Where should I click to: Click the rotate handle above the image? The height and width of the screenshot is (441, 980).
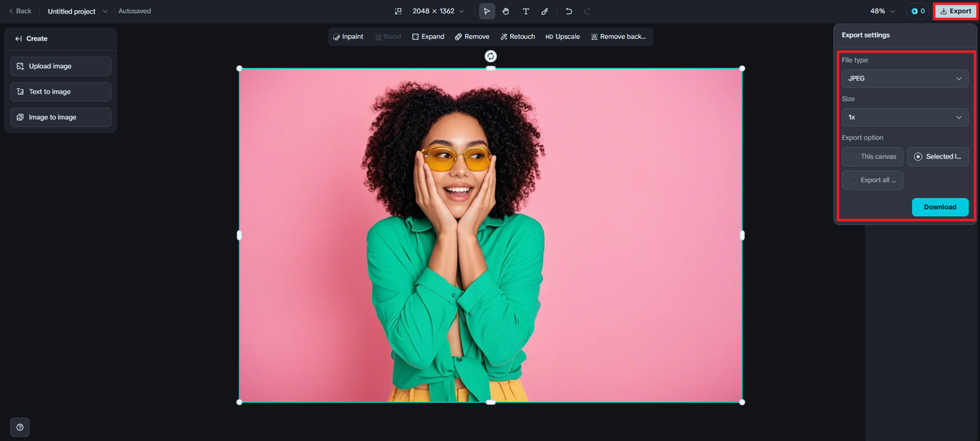(491, 56)
